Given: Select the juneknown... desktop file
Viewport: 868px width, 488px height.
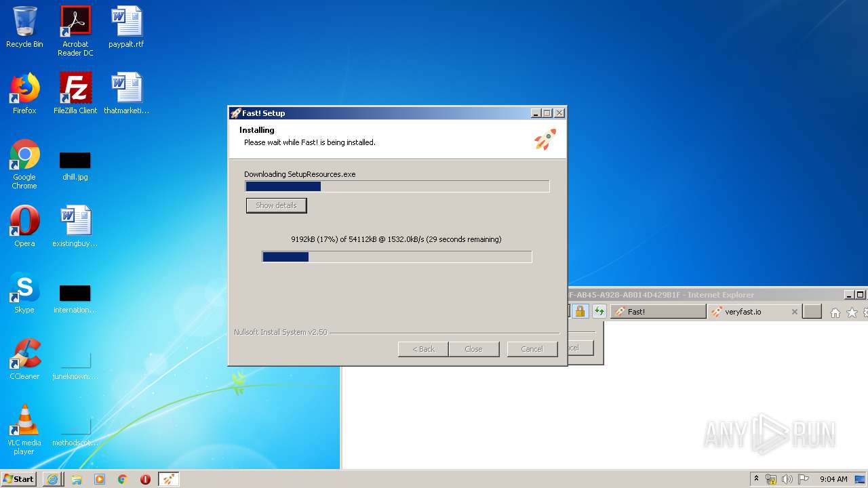Looking at the screenshot, I should tap(75, 365).
